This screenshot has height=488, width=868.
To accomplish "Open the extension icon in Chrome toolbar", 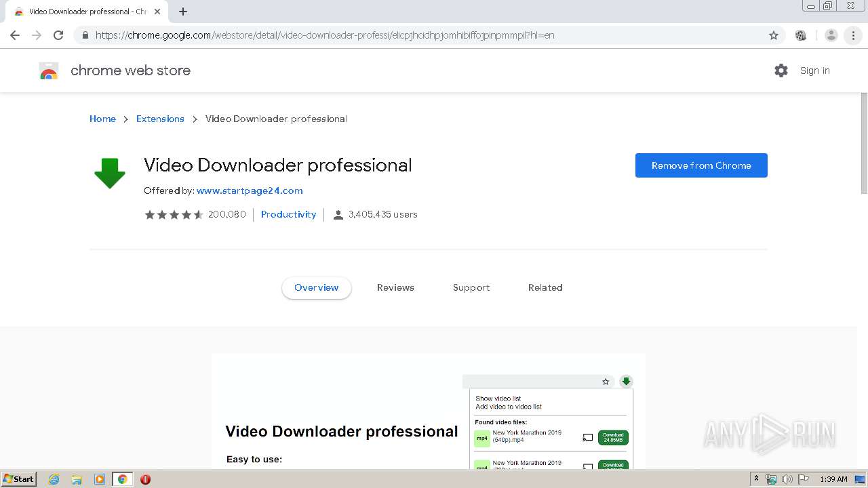I will pyautogui.click(x=801, y=35).
